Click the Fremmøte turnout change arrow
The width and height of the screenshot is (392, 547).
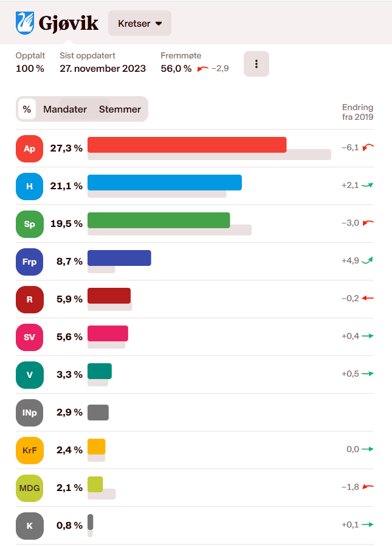[203, 69]
